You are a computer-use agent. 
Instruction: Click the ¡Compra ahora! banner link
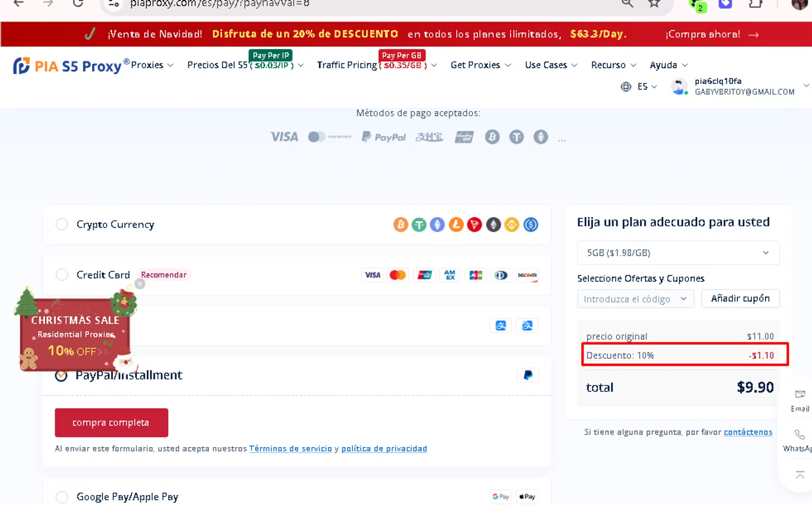point(712,34)
